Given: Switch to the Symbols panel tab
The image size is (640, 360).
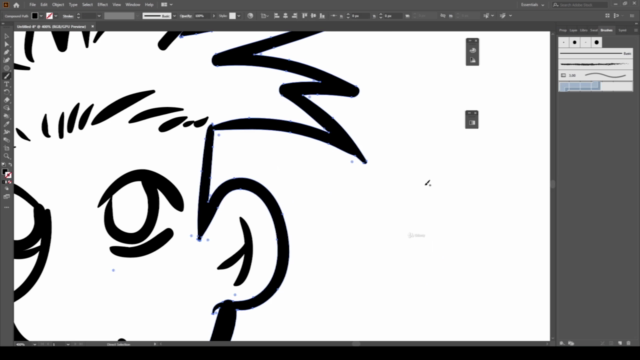Looking at the screenshot, I should [x=622, y=30].
